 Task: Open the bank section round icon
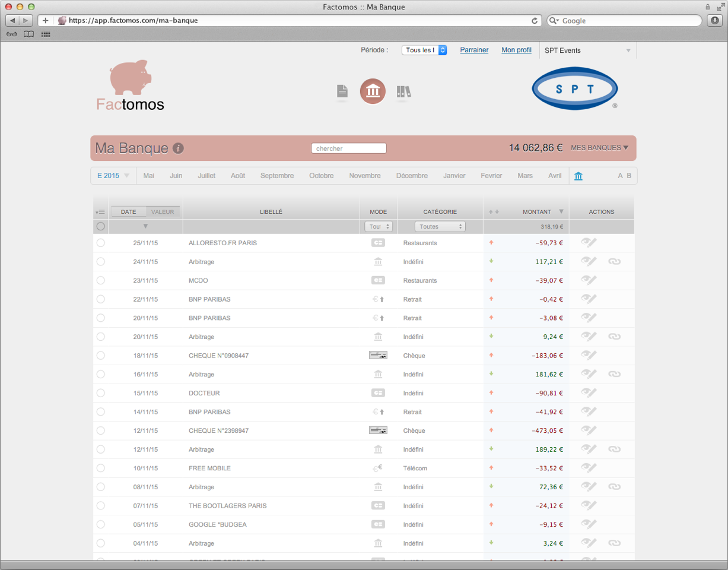373,91
